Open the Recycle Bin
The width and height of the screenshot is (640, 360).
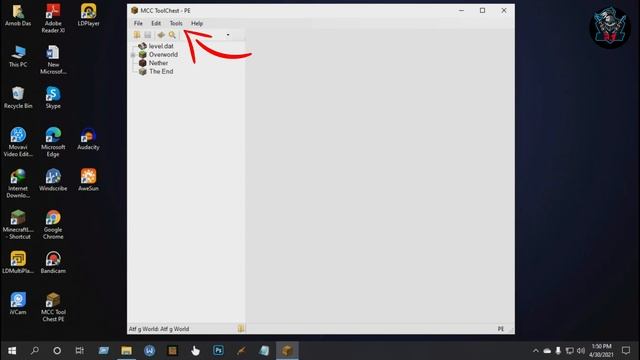pyautogui.click(x=18, y=98)
